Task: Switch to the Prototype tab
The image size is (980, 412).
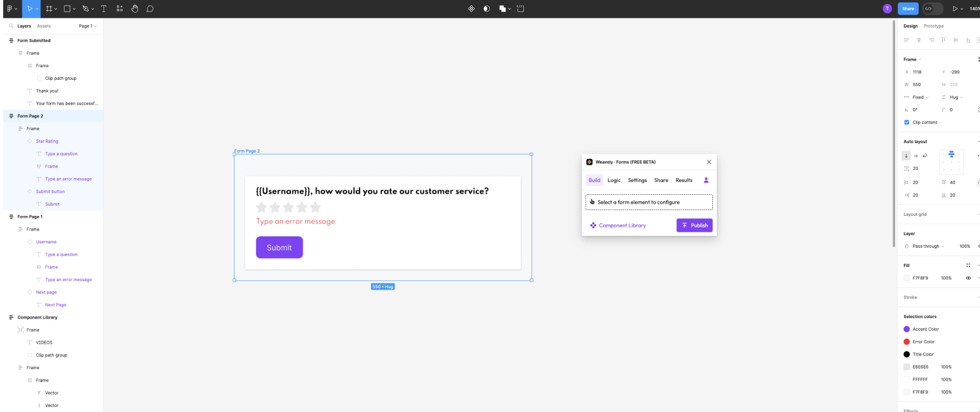Action: pyautogui.click(x=933, y=26)
